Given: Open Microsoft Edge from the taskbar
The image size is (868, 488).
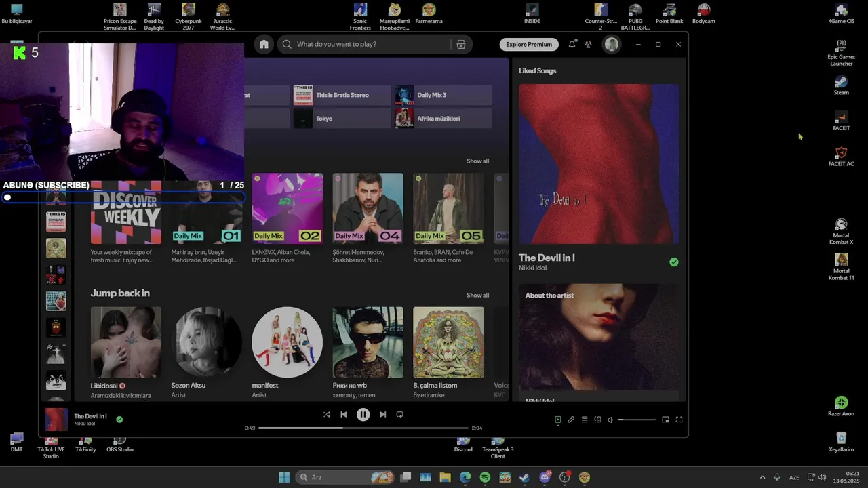Looking at the screenshot, I should (x=465, y=477).
